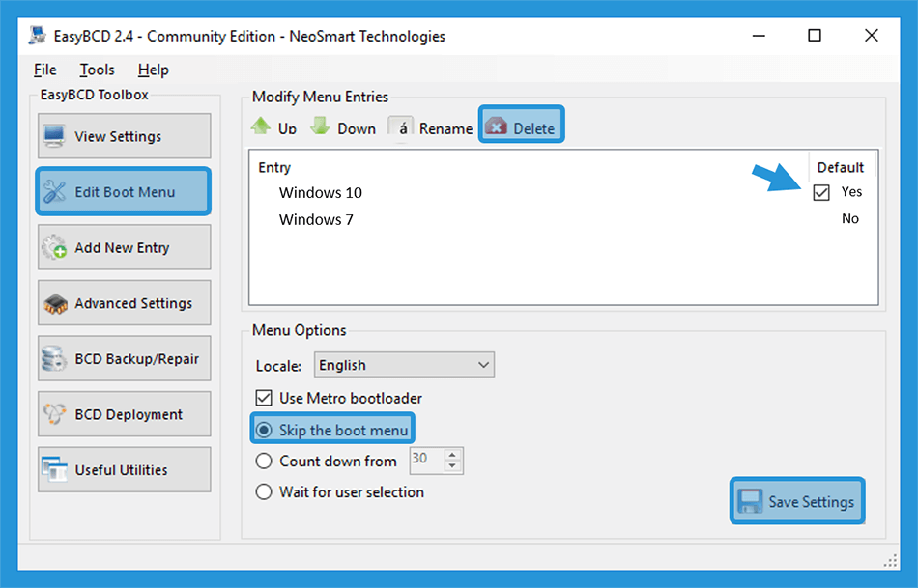Close the EasyBCD window
918x588 pixels.
click(x=872, y=36)
